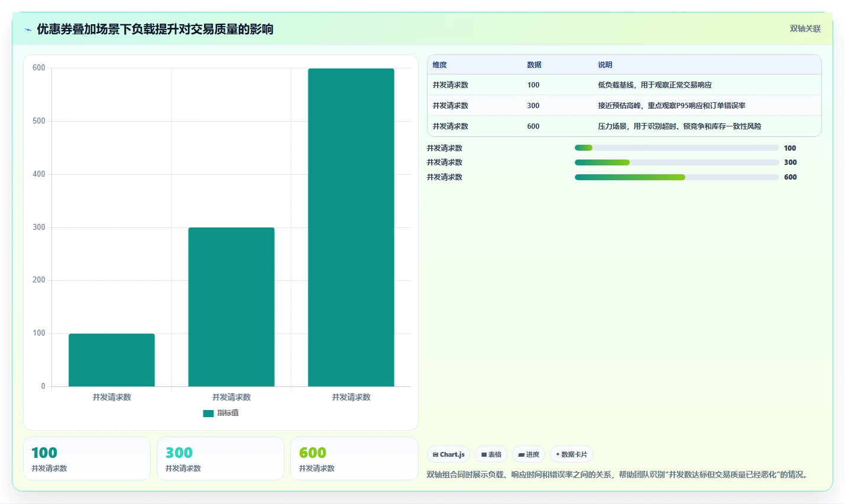845x504 pixels.
Task: Select the 数据卡片 tag
Action: pos(572,454)
